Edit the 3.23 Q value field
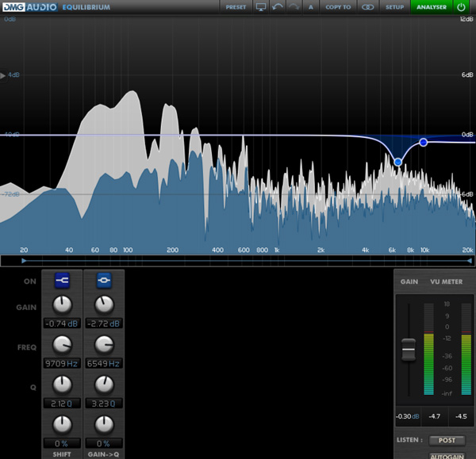The image size is (476, 459). tap(104, 404)
